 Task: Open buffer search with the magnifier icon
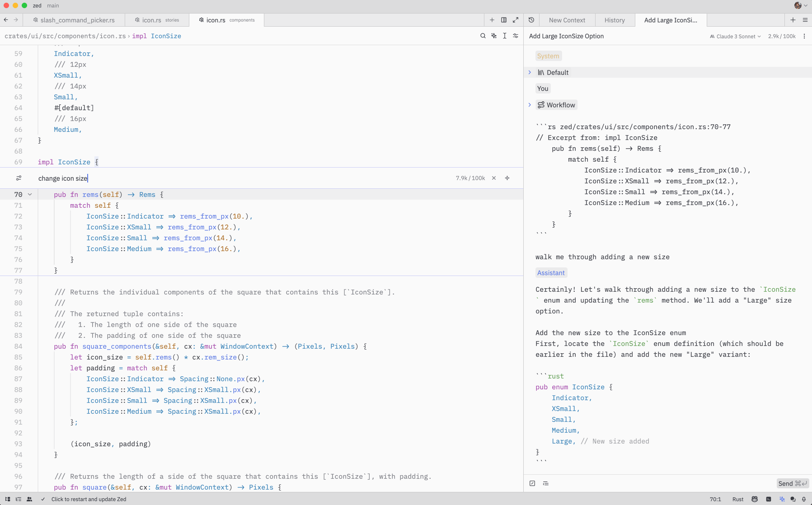coord(483,36)
